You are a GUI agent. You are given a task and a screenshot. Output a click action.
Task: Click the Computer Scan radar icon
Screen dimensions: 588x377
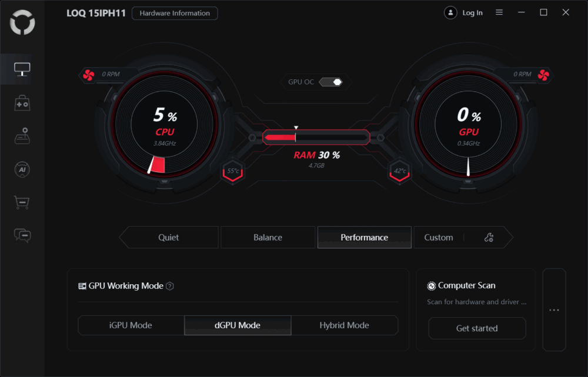click(x=431, y=286)
